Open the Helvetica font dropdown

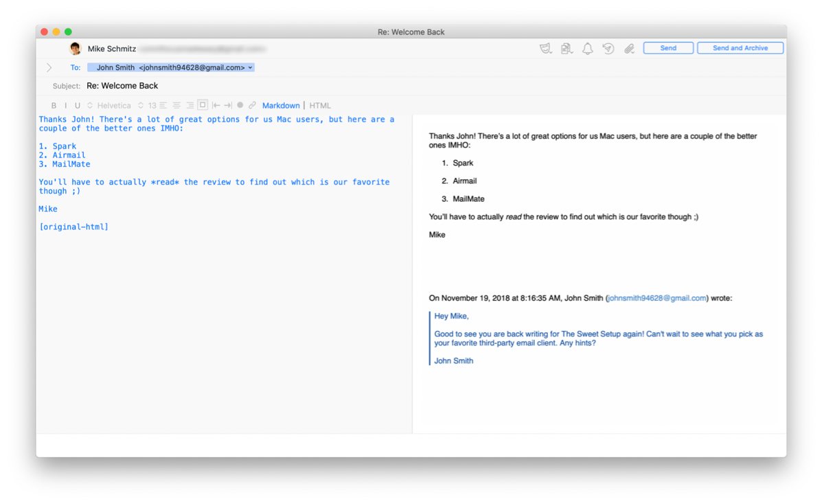(109, 106)
